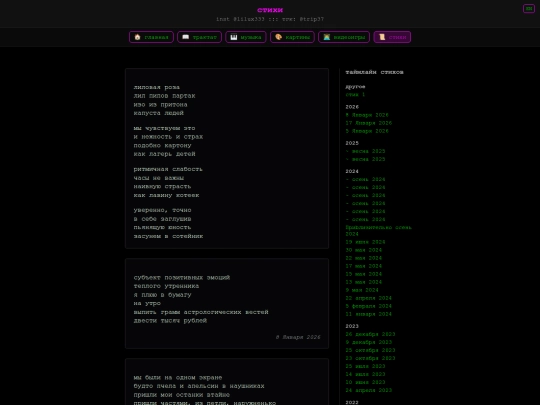Select the 25 октября 2023 timeline link

point(370,350)
